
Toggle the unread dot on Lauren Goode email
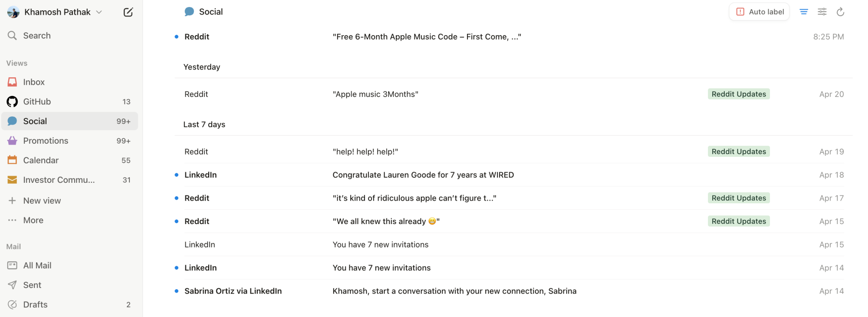[x=176, y=175]
